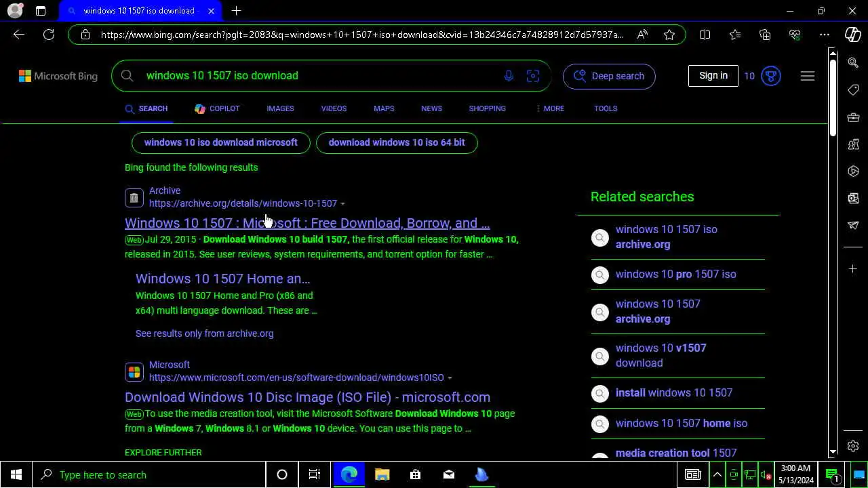Open a new browser tab

(x=236, y=11)
